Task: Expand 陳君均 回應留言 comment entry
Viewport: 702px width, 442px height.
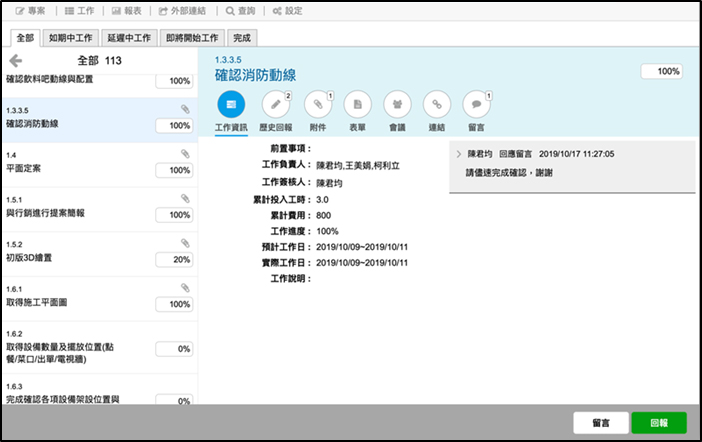Action: pos(458,155)
